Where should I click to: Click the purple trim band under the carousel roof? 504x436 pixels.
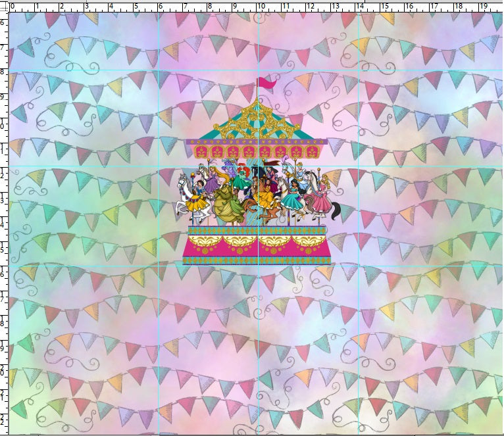click(258, 141)
